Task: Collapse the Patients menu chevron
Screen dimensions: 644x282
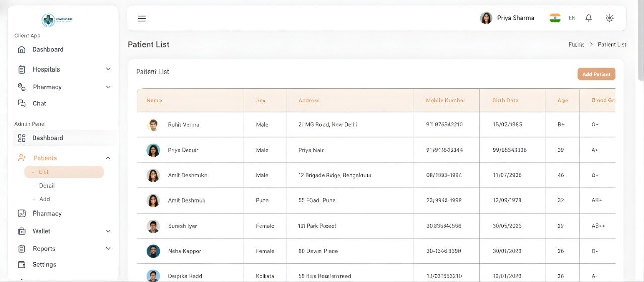Action: pyautogui.click(x=108, y=158)
